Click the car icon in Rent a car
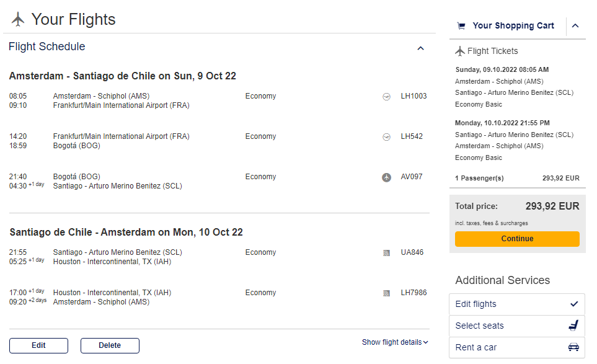The width and height of the screenshot is (597, 364). click(x=574, y=347)
